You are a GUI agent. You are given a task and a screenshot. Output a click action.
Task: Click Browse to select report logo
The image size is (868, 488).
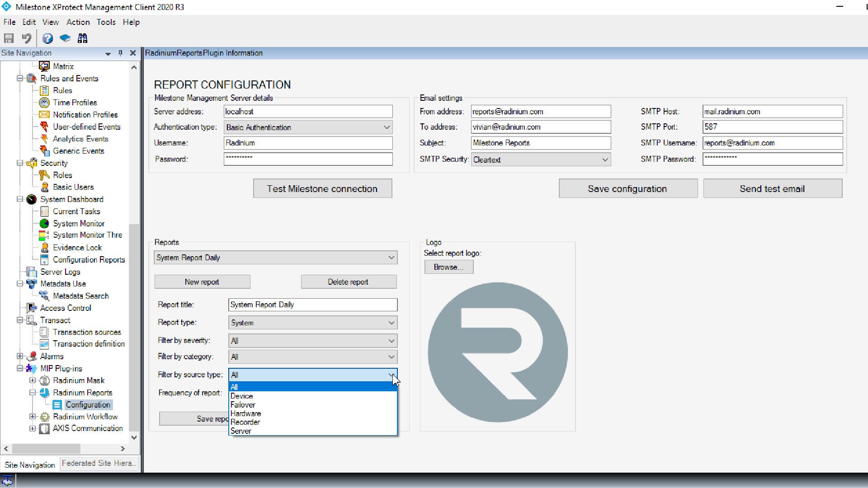pos(448,267)
